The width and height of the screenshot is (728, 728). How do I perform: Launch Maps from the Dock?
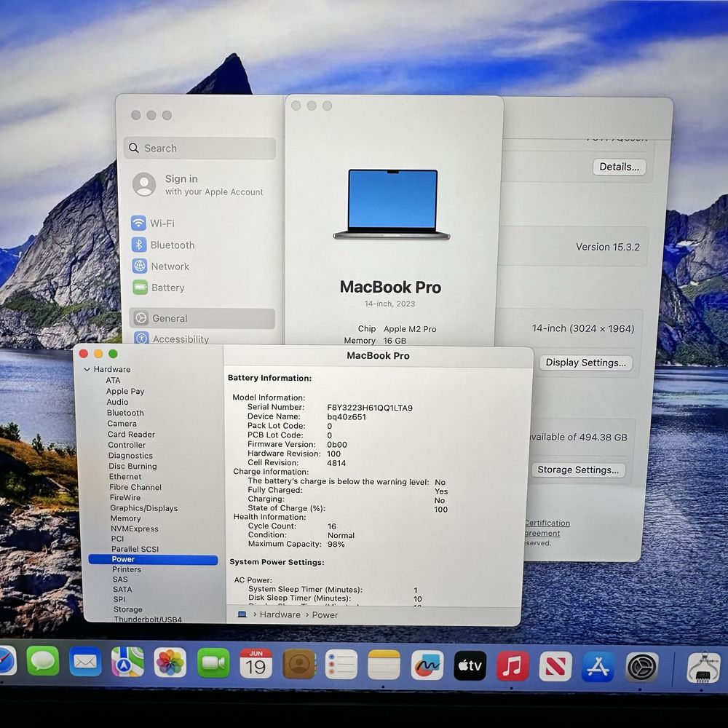(127, 662)
